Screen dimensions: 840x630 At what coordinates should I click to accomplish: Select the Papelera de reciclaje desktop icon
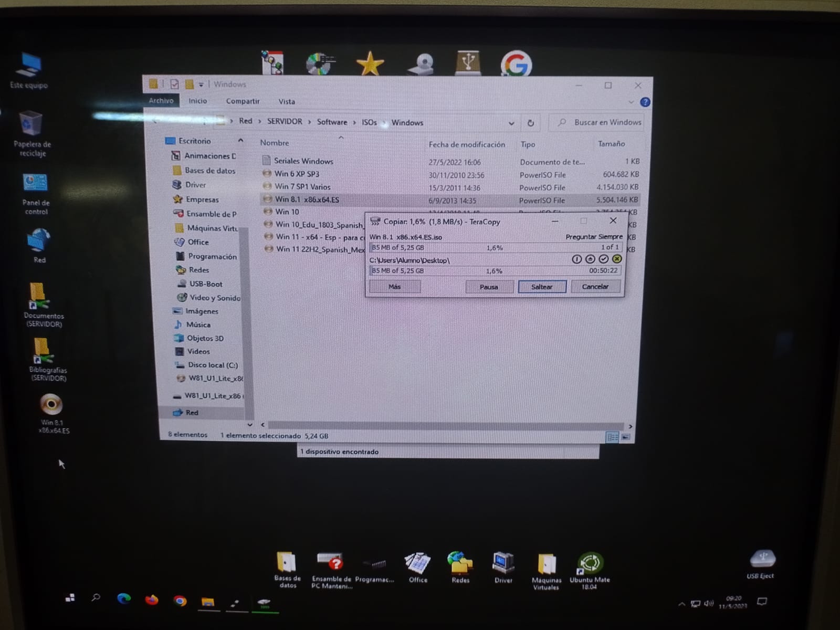pyautogui.click(x=32, y=134)
